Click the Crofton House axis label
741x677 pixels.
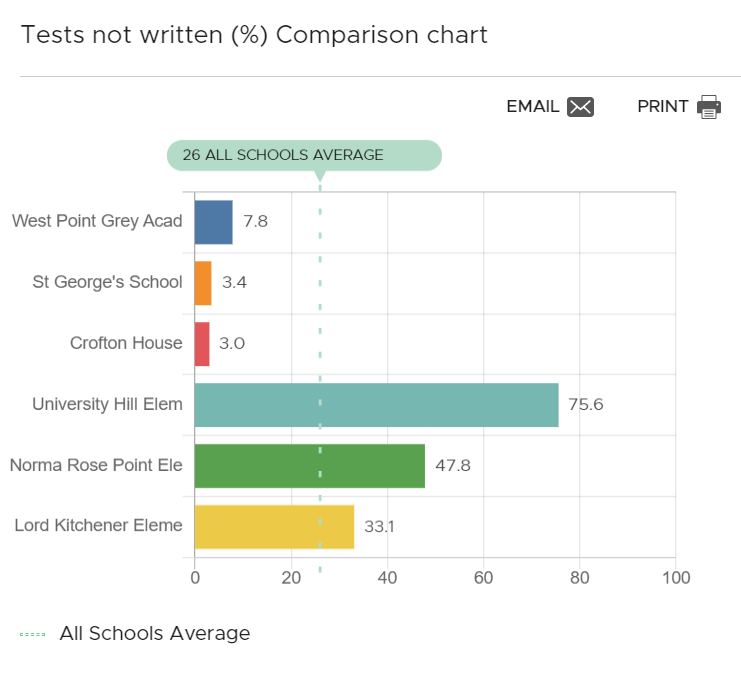point(126,343)
